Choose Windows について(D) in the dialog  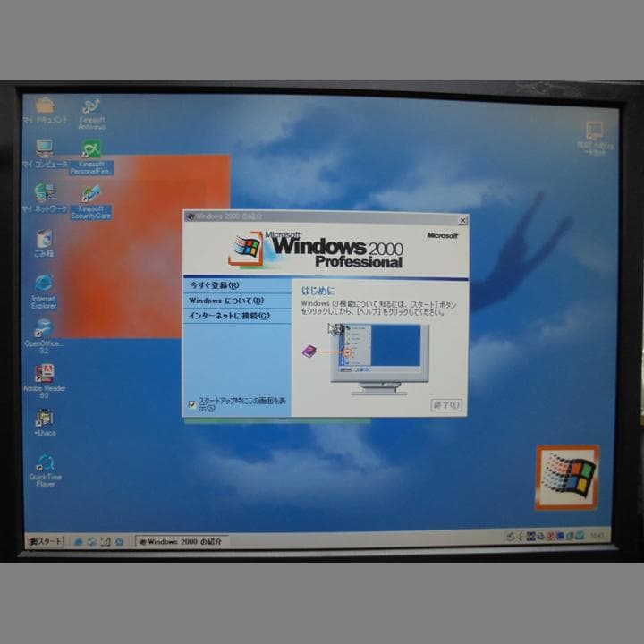pyautogui.click(x=237, y=301)
